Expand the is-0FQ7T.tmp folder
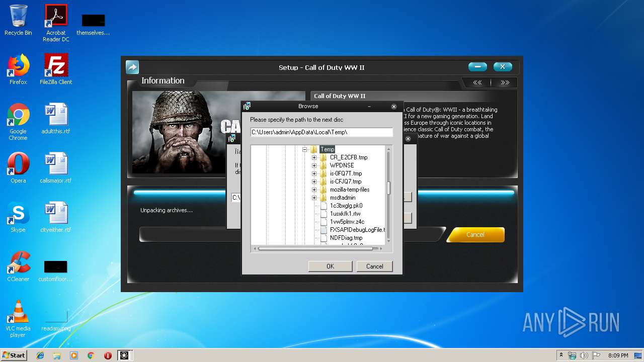Image resolution: width=644 pixels, height=362 pixels. pyautogui.click(x=314, y=173)
